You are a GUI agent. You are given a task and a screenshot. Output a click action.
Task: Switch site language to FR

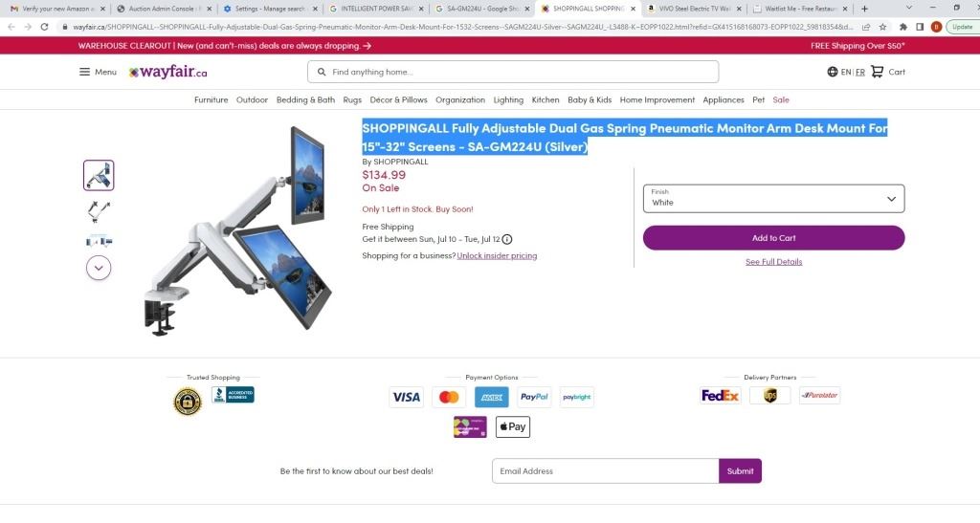point(860,72)
